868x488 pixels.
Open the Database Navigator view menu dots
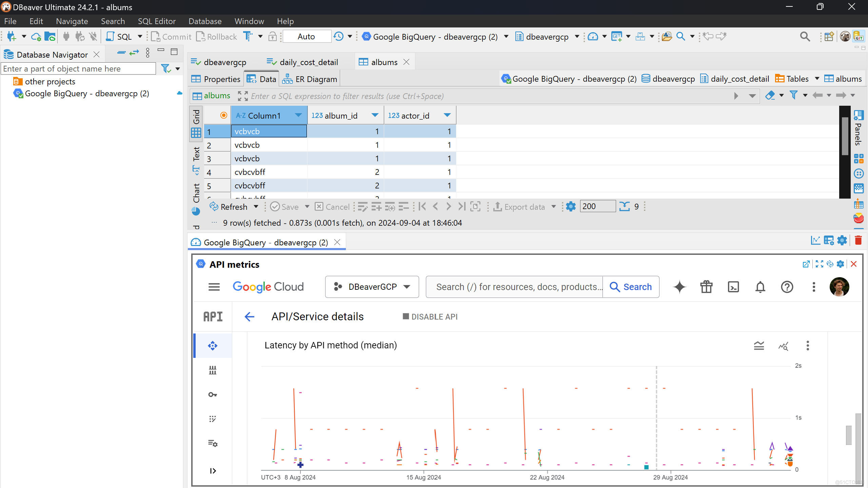pyautogui.click(x=147, y=53)
